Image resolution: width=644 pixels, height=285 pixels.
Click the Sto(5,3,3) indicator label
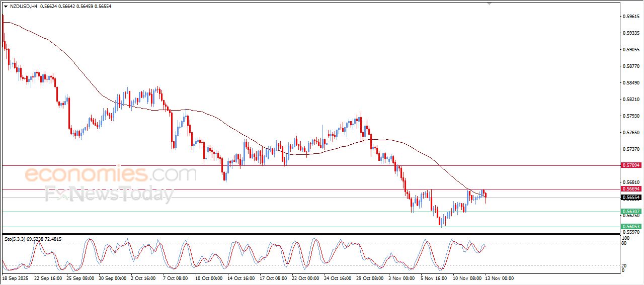tap(16, 239)
